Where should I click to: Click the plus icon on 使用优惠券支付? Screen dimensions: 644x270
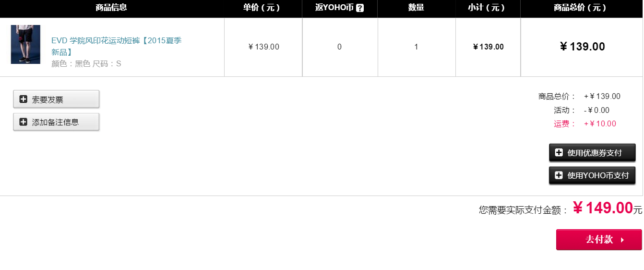[x=559, y=153]
